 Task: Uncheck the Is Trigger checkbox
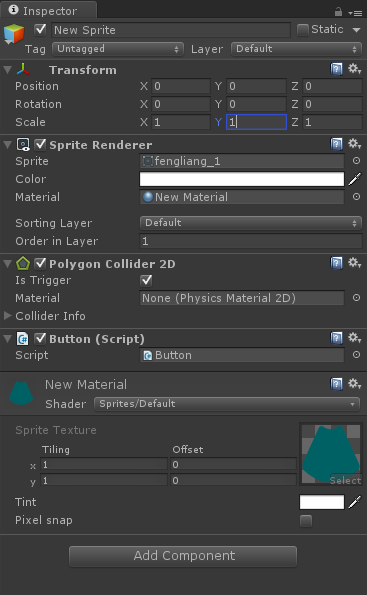coord(146,280)
